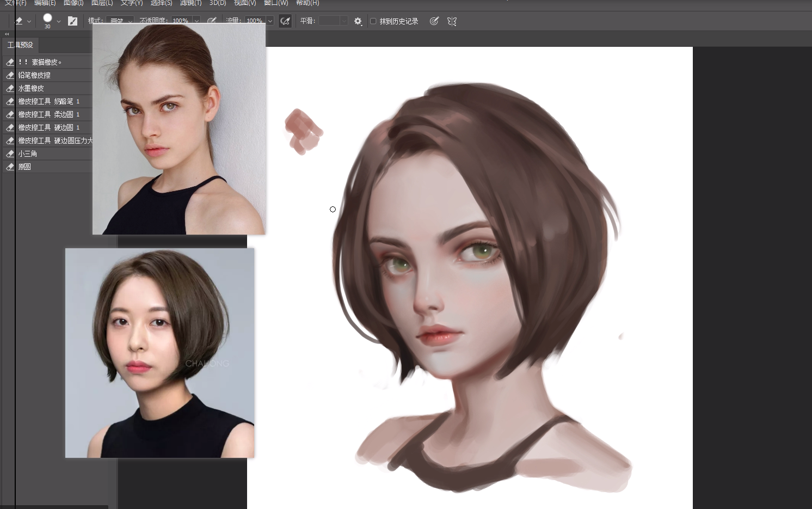Expand the brush preset picker arrow

click(x=59, y=21)
